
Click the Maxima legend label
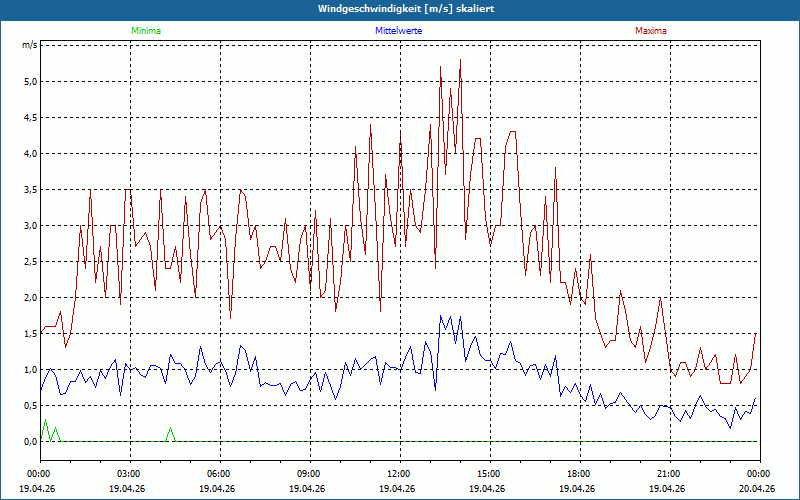point(650,31)
